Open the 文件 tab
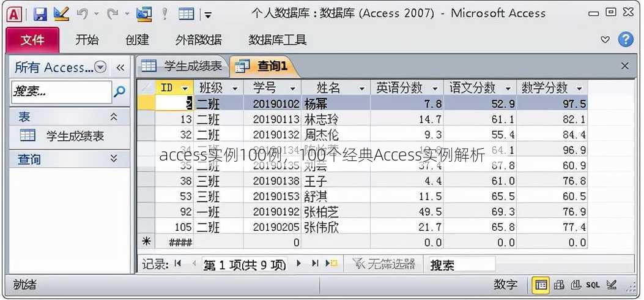 tap(32, 40)
